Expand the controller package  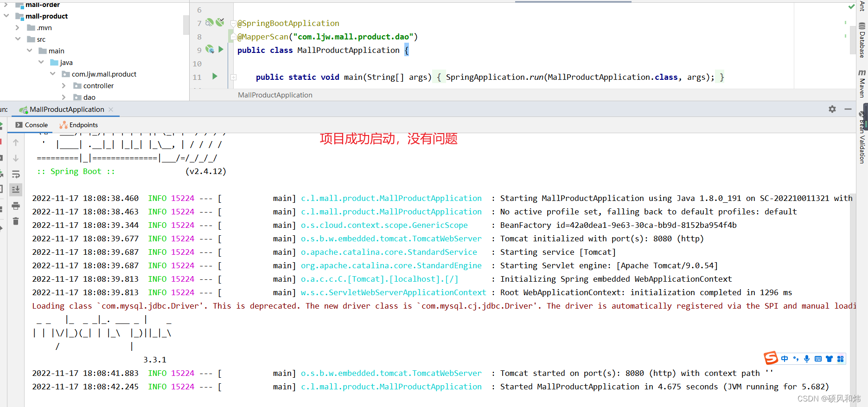coord(64,85)
